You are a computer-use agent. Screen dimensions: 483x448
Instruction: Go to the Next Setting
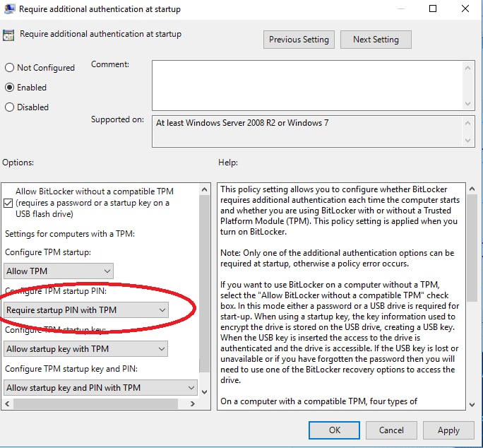tap(376, 40)
